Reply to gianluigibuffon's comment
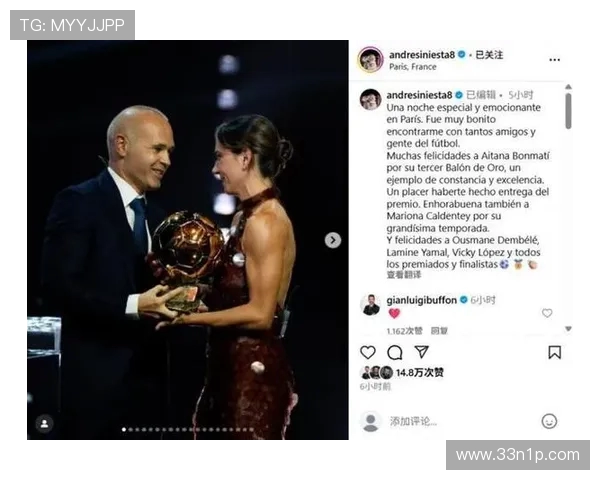This screenshot has height=480, width=600. 439,331
